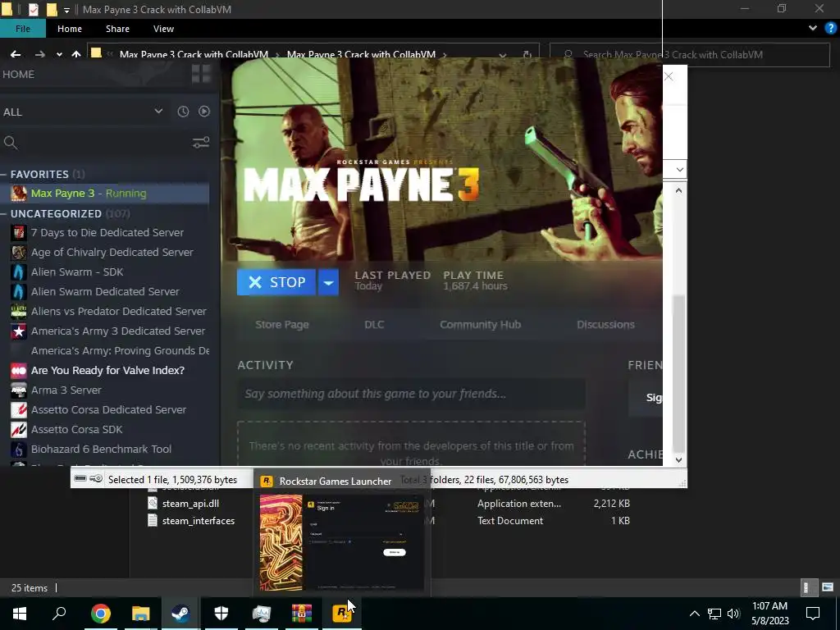The image size is (840, 630).
Task: Open the recent locations dropdown in Explorer
Action: pos(59,55)
